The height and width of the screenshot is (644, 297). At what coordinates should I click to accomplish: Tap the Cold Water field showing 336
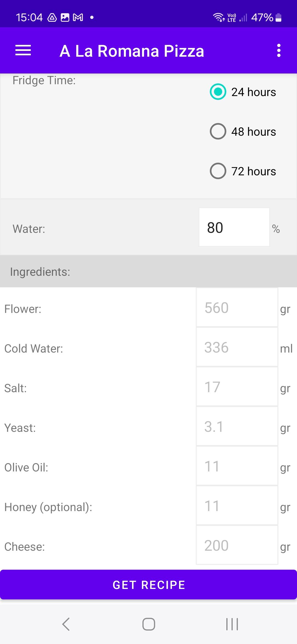point(237,347)
